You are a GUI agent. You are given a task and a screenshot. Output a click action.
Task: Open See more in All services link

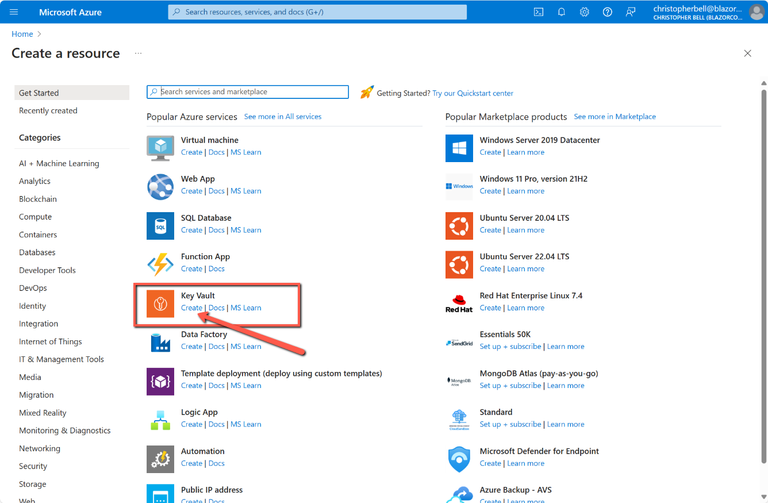coord(283,117)
